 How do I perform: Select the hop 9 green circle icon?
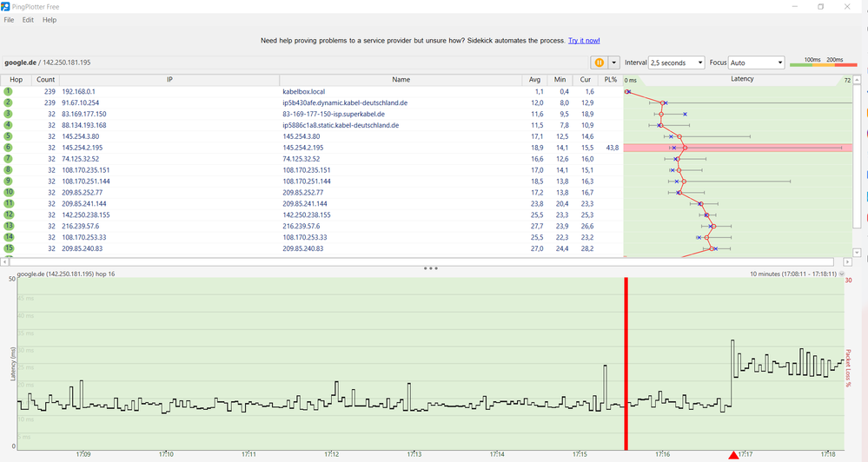pos(8,181)
